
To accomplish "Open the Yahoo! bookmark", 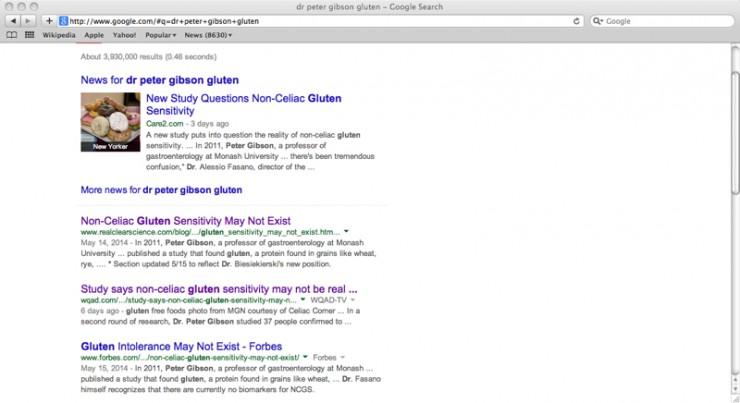I will 124,35.
